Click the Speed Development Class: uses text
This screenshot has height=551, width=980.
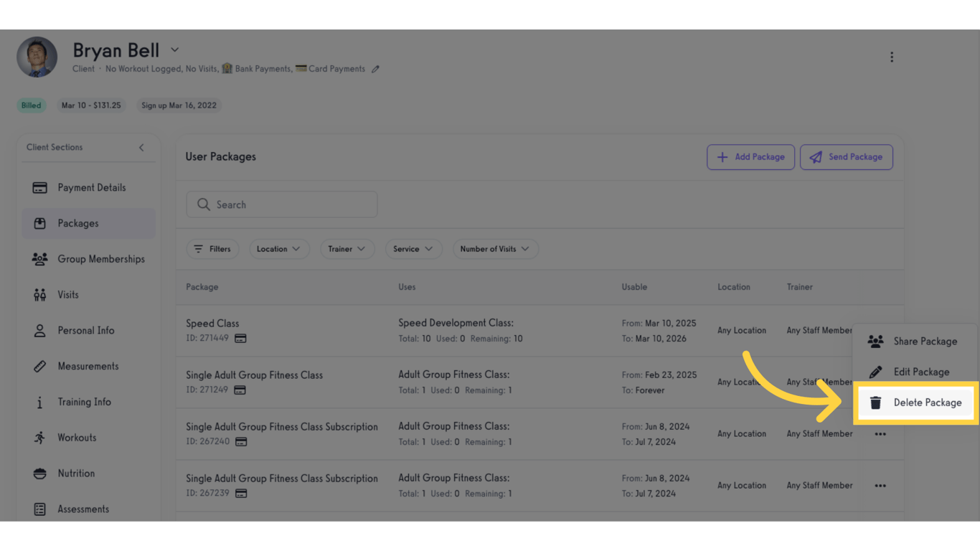pyautogui.click(x=456, y=323)
